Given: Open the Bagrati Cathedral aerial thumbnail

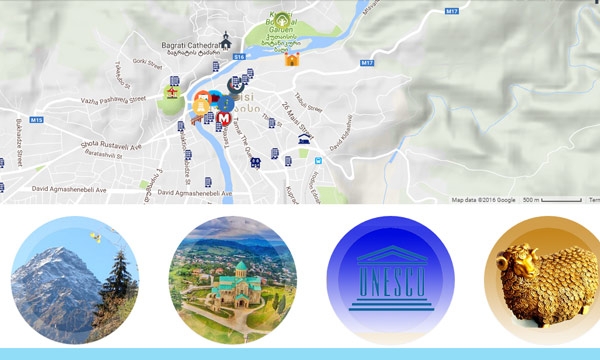Looking at the screenshot, I should coord(233,280).
